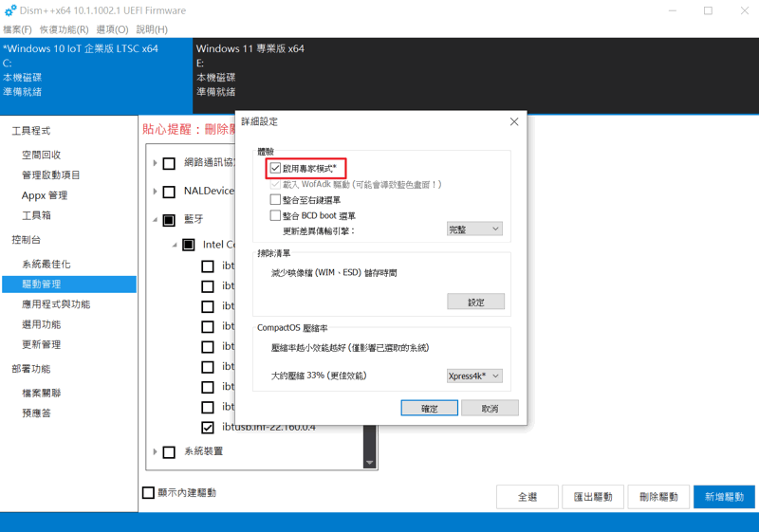Select 驅動管理 in sidebar
759x532 pixels.
click(x=69, y=284)
